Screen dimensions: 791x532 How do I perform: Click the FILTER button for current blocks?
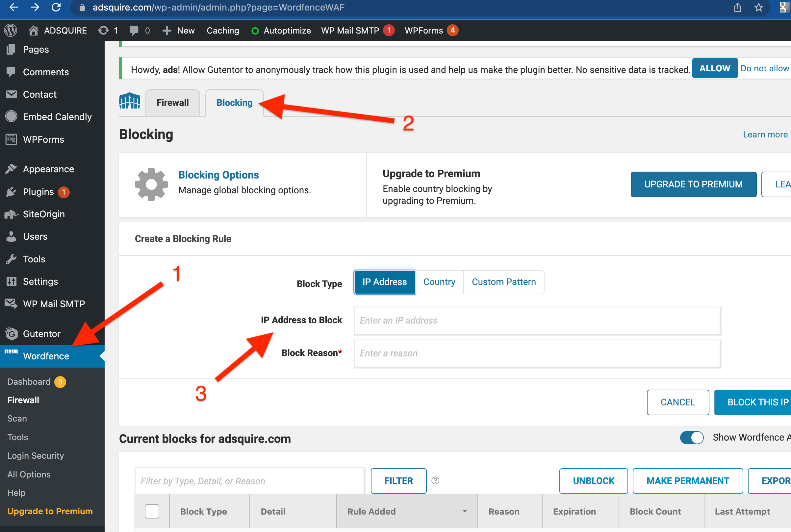pyautogui.click(x=398, y=480)
